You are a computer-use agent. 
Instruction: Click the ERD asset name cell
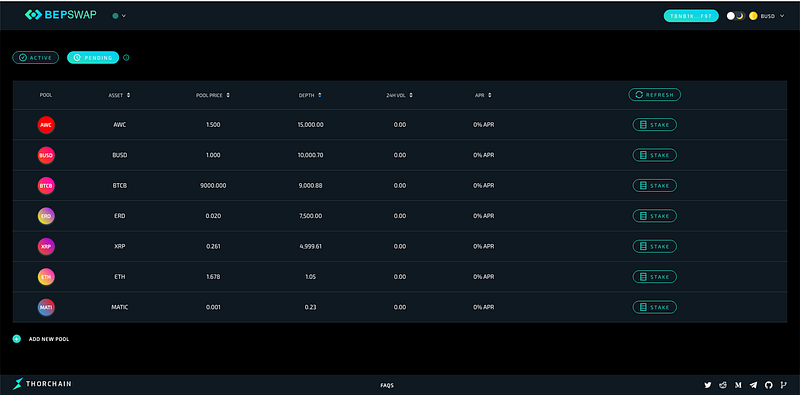(119, 216)
